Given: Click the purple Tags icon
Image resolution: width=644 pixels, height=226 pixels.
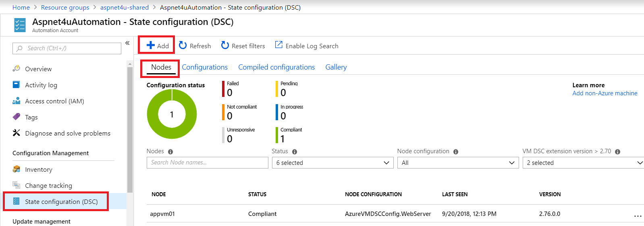Looking at the screenshot, I should [x=17, y=117].
